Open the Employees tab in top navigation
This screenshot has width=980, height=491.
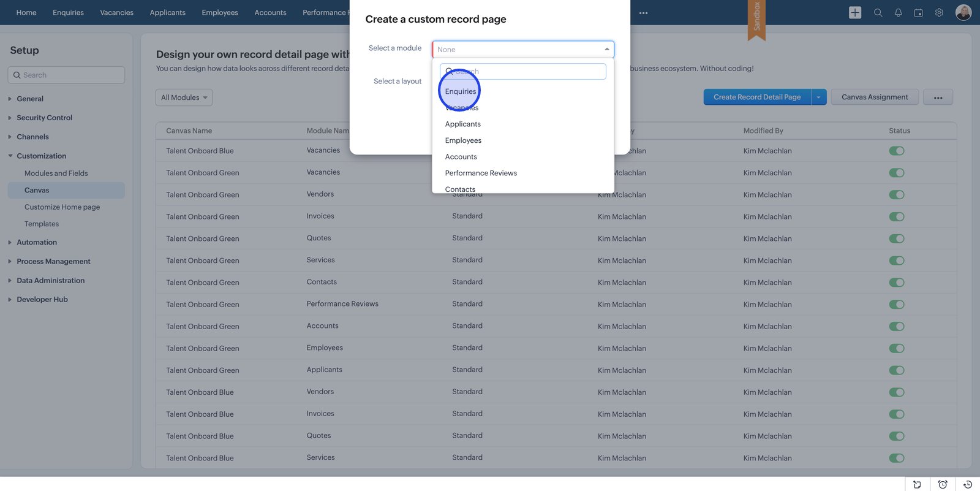coord(220,12)
